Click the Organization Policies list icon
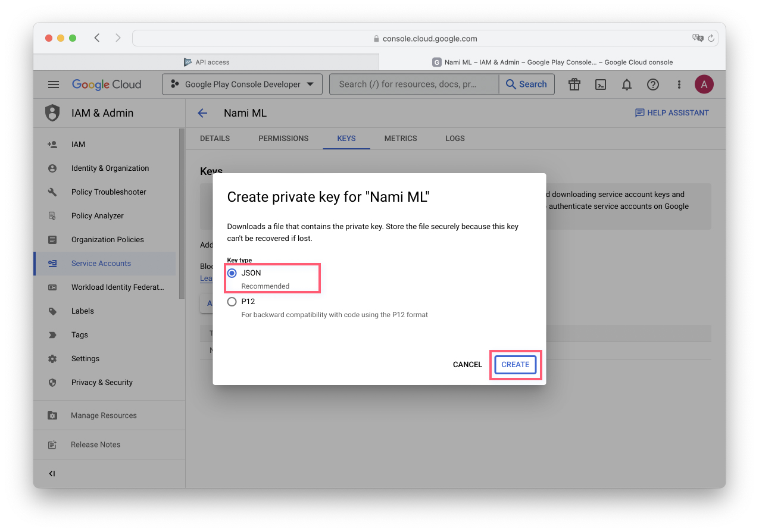 52,240
